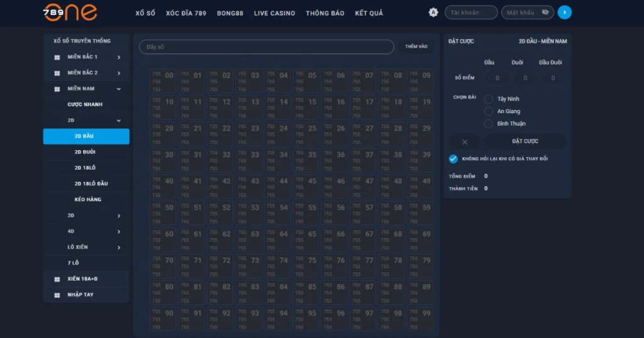Uncheck Không hỏi lại khi có giá thay đổi

pos(453,159)
